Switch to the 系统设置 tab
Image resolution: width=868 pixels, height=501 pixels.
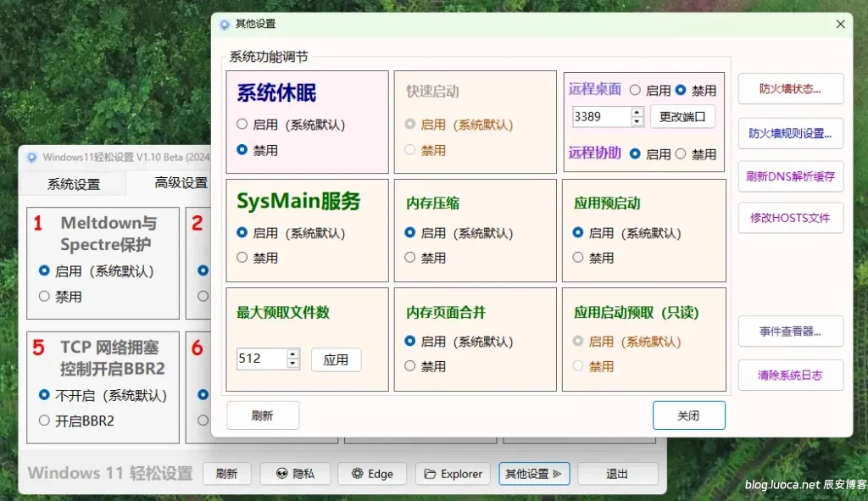pyautogui.click(x=74, y=184)
